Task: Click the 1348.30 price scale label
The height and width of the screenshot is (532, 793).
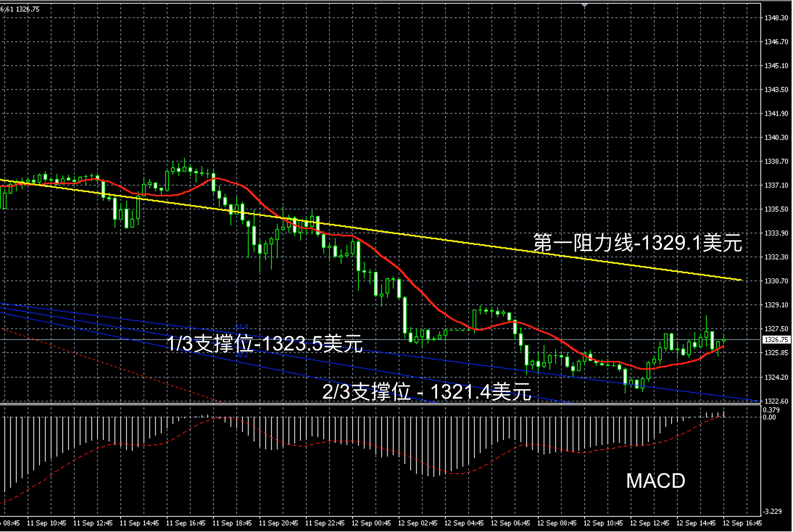Action: 776,18
